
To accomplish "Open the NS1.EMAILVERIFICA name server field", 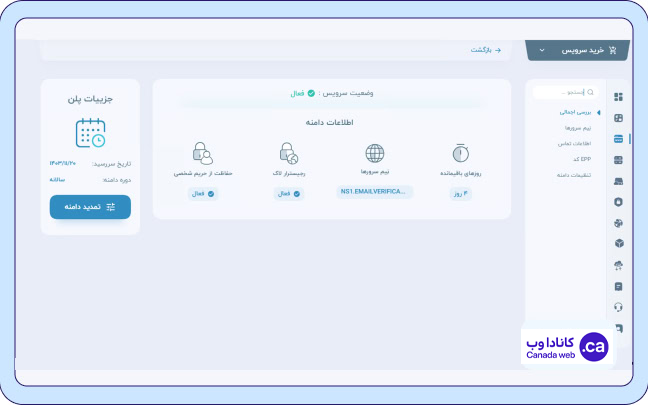I will coord(374,192).
